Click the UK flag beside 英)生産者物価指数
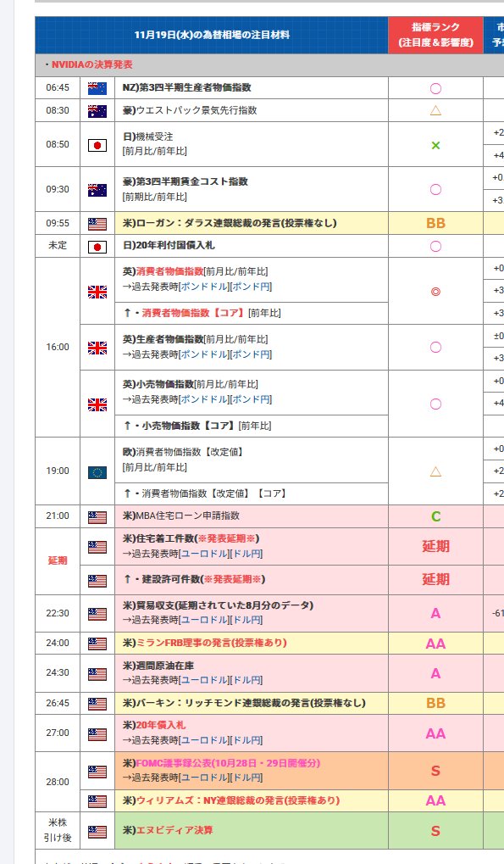The height and width of the screenshot is (864, 504). click(97, 348)
